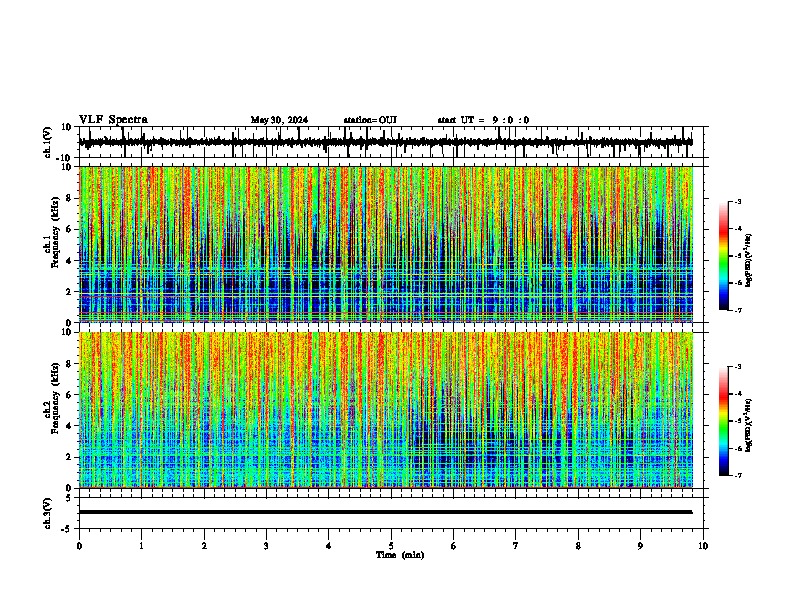Click the "2" kHz tick on ch.1 spectrogram
The width and height of the screenshot is (792, 612).
69,292
